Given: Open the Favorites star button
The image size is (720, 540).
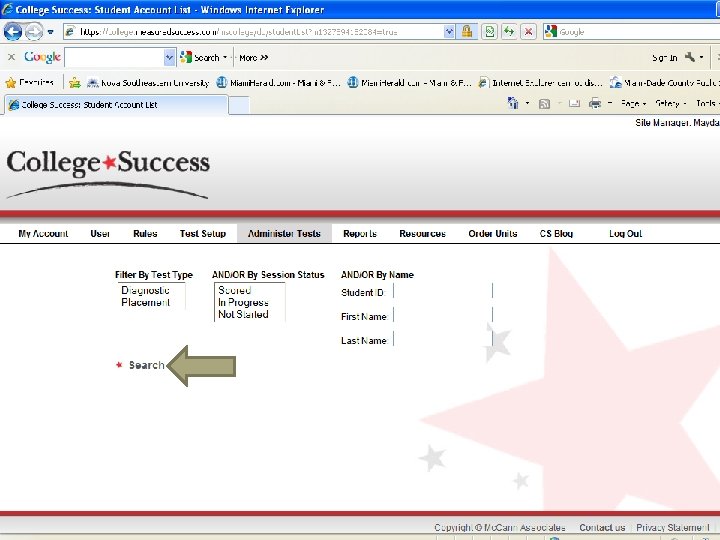Looking at the screenshot, I should tap(29, 83).
